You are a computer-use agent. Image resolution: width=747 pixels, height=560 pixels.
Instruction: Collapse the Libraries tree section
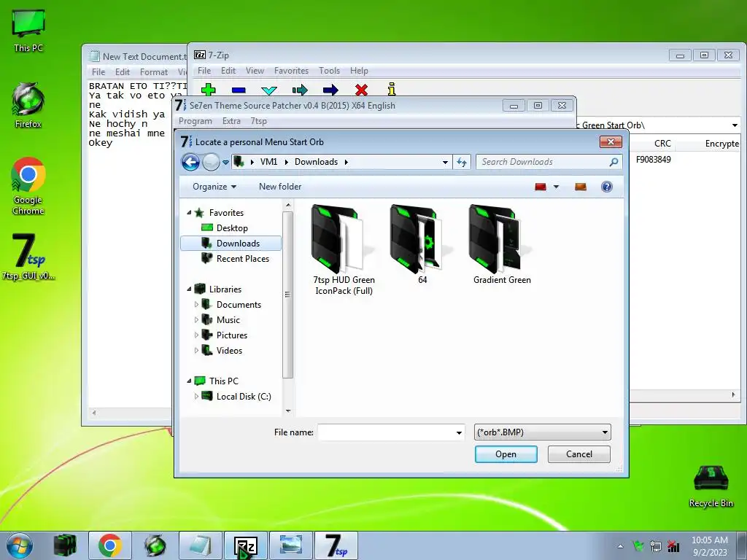(x=189, y=289)
